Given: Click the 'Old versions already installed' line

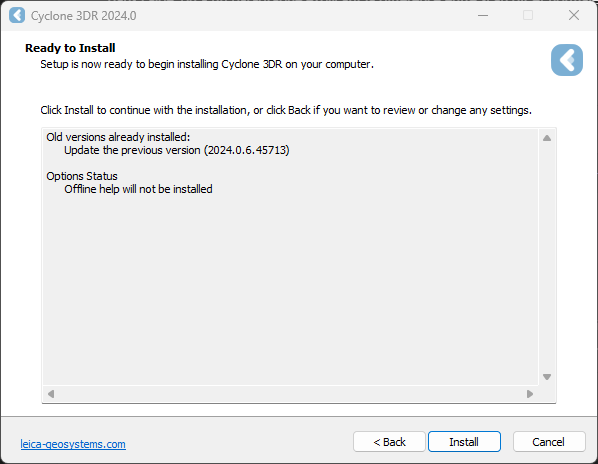Looking at the screenshot, I should coord(118,137).
